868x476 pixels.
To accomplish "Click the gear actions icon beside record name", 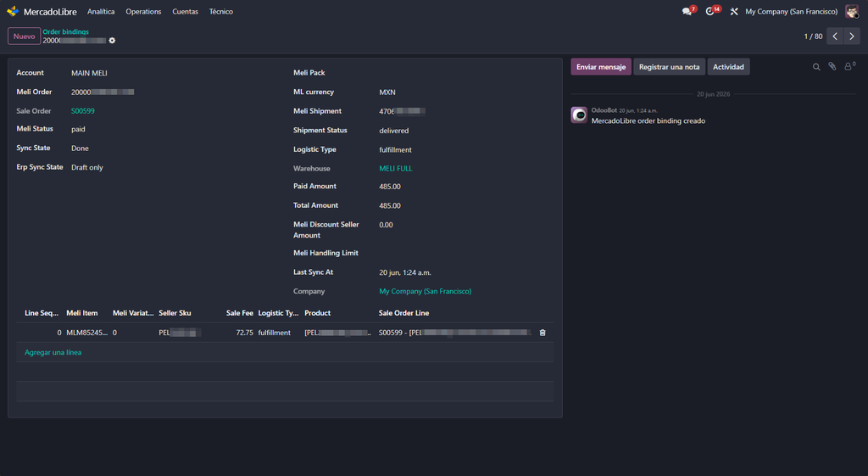I will (112, 41).
